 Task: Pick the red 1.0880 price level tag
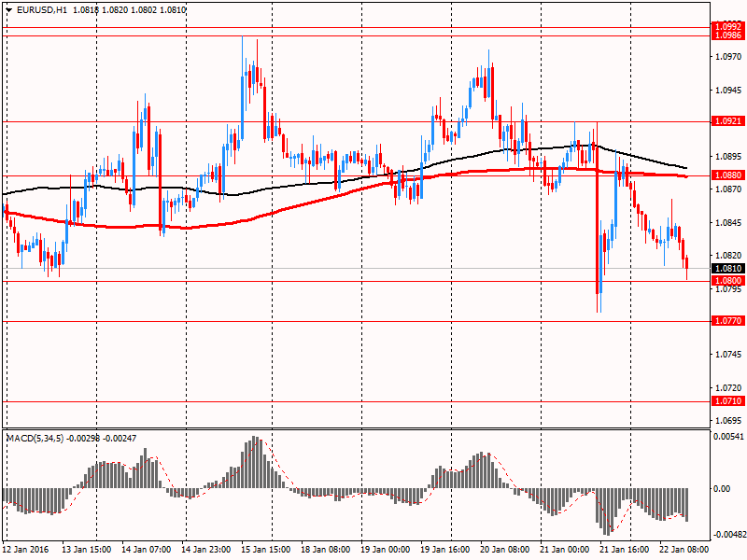pos(727,175)
